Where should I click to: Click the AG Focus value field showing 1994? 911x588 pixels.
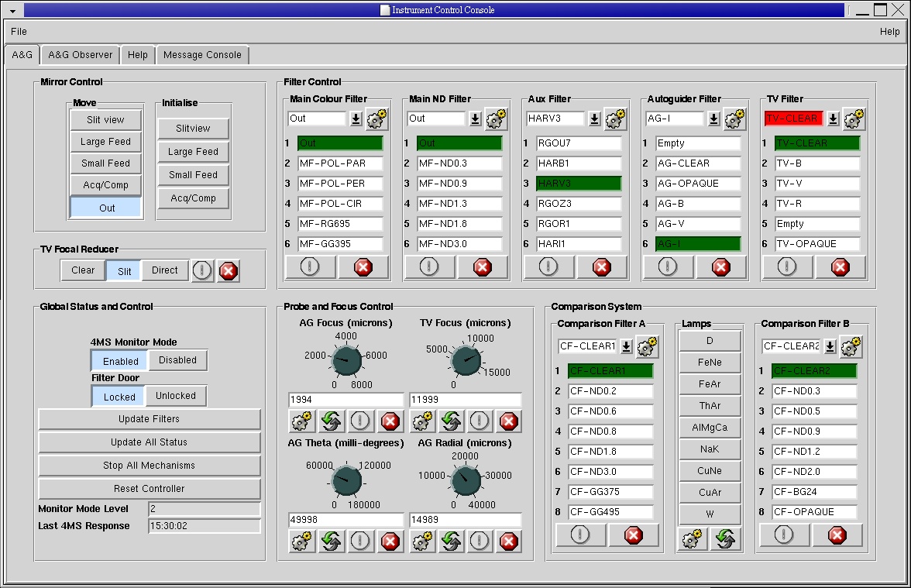point(345,400)
